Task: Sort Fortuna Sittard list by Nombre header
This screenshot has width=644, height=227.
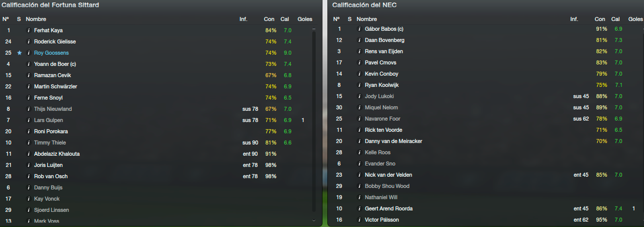Action: pyautogui.click(x=36, y=19)
